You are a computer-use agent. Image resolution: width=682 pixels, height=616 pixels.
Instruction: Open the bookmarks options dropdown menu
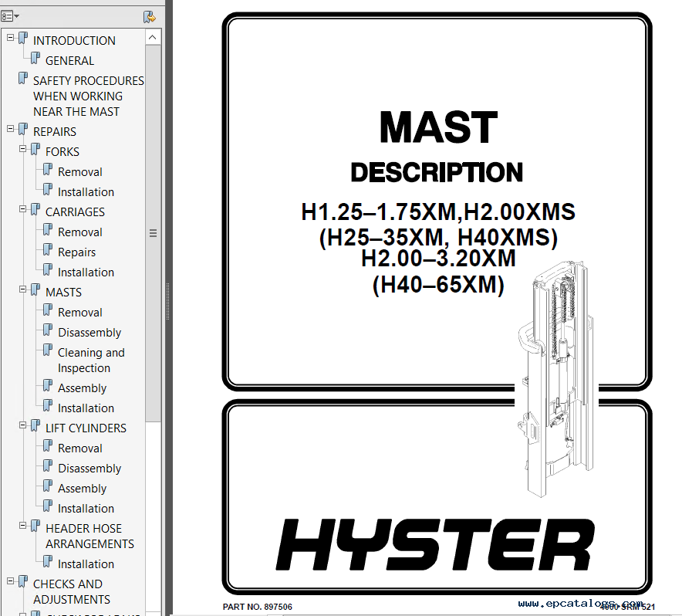coord(9,17)
